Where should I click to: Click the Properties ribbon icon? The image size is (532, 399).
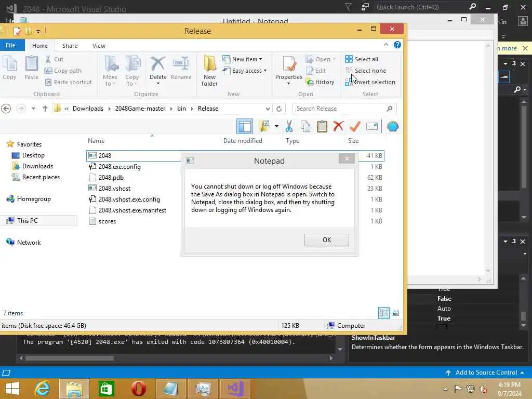289,68
